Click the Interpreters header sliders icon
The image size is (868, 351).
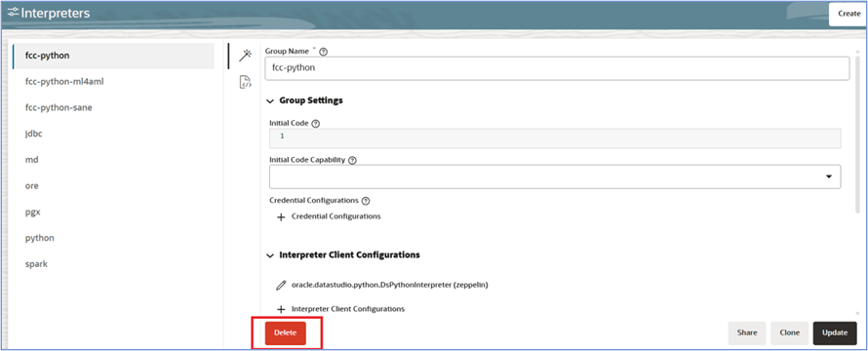click(13, 13)
